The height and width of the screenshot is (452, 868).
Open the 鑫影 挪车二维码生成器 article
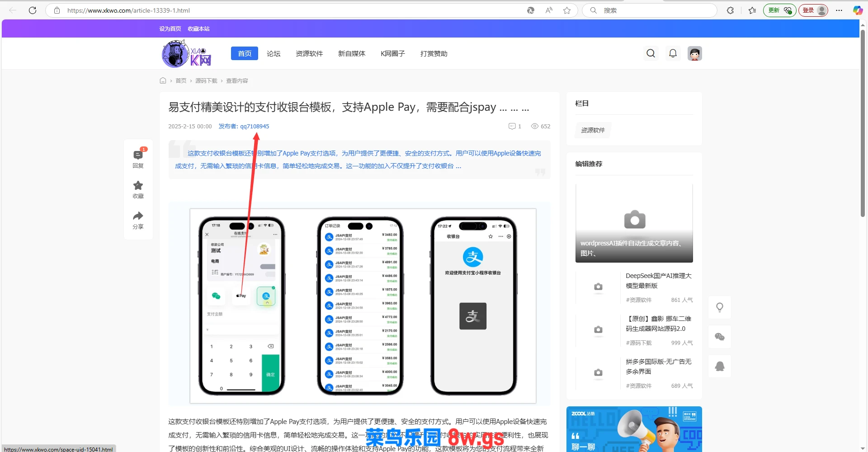pos(659,324)
